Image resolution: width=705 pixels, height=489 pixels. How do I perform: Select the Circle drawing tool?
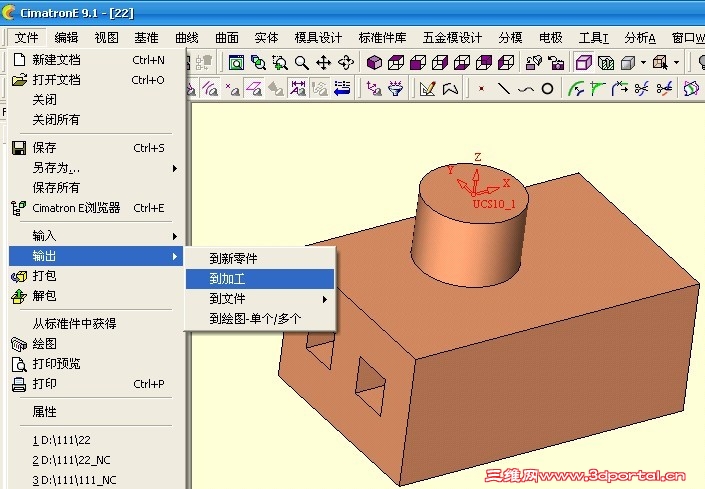547,89
